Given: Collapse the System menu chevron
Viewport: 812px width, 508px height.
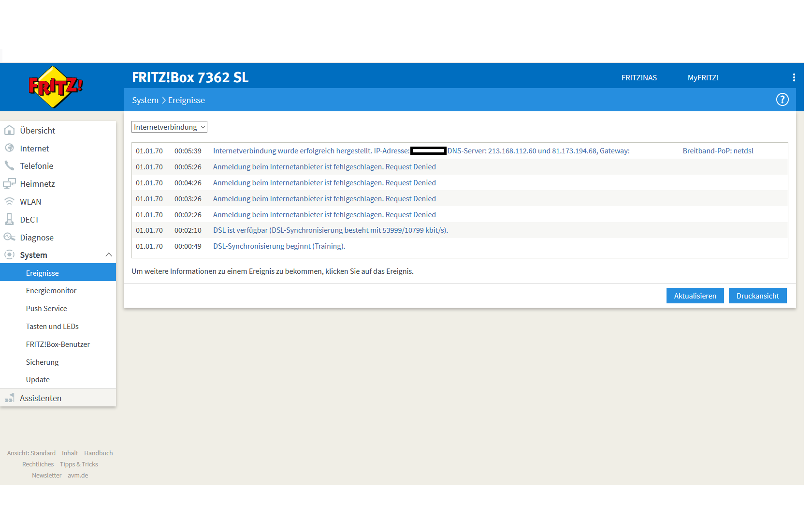Looking at the screenshot, I should tap(108, 255).
